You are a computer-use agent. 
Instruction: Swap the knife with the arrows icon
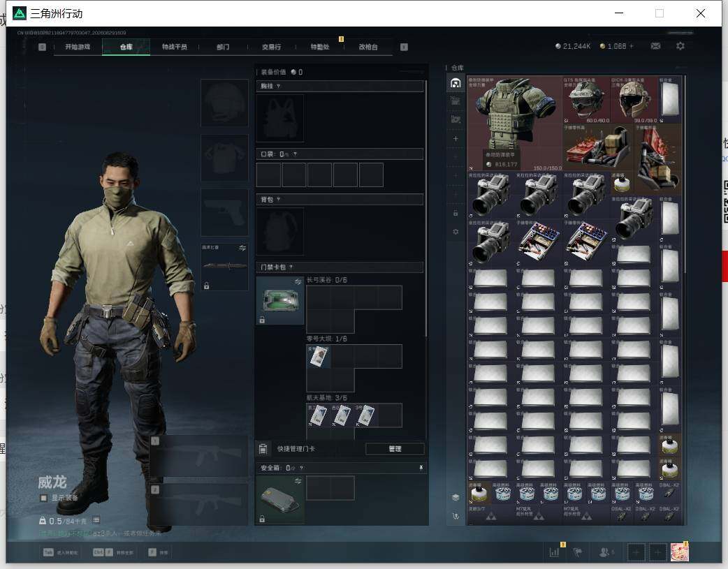[x=242, y=248]
